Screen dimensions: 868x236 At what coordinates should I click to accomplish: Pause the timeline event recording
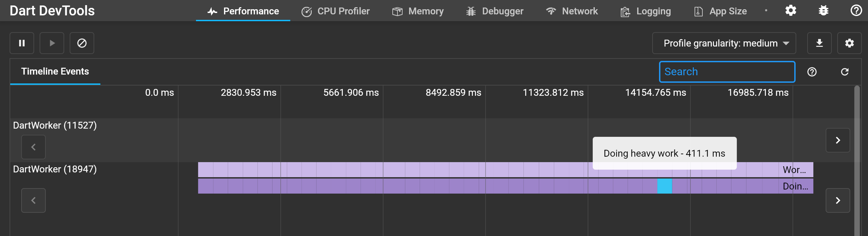pyautogui.click(x=22, y=43)
